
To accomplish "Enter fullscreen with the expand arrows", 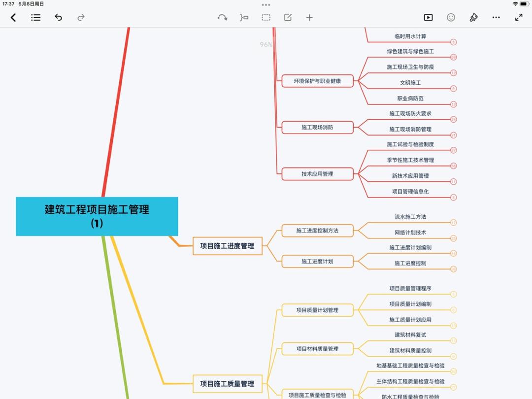I will coord(518,17).
